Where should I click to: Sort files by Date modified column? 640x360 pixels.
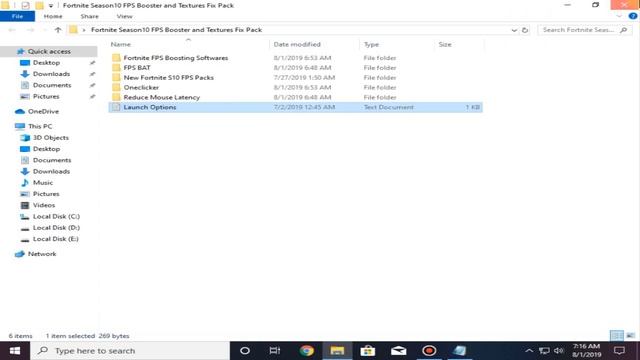click(x=297, y=44)
